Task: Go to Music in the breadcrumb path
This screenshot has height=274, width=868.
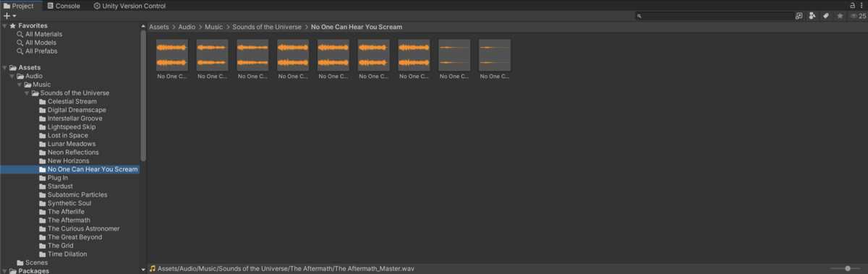Action: pyautogui.click(x=213, y=27)
